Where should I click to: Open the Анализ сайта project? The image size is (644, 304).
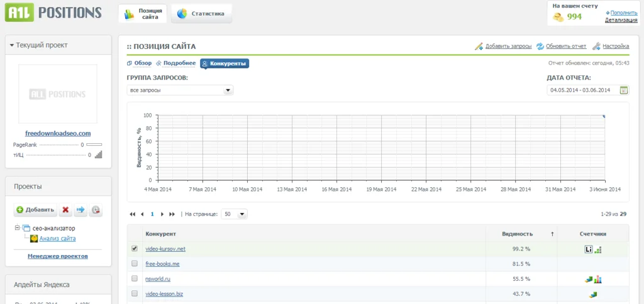(57, 238)
